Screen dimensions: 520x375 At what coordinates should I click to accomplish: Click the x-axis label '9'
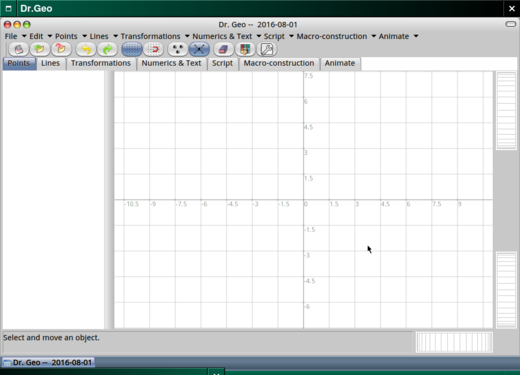pyautogui.click(x=460, y=204)
